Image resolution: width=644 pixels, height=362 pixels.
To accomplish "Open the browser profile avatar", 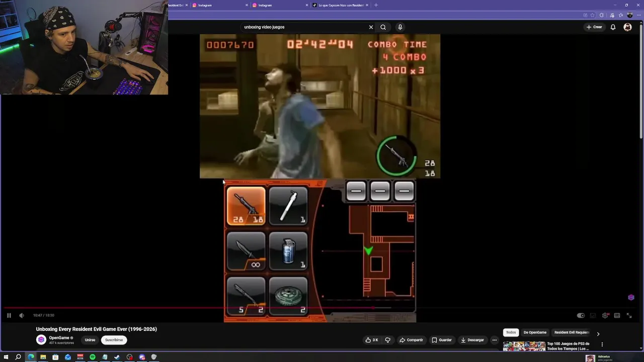I will coord(630,15).
